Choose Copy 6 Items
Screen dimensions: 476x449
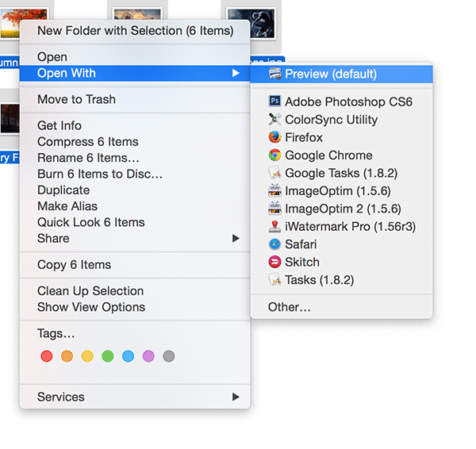click(x=135, y=265)
